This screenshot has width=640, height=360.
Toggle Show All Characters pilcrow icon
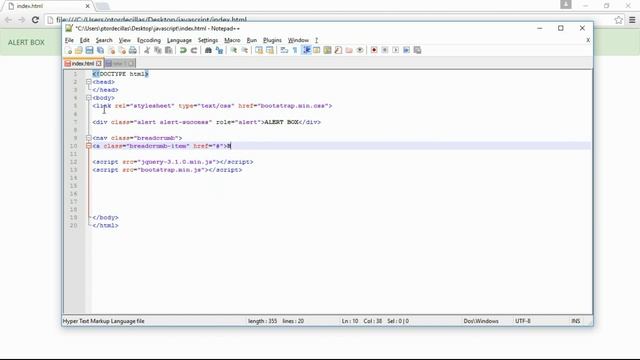[295, 50]
